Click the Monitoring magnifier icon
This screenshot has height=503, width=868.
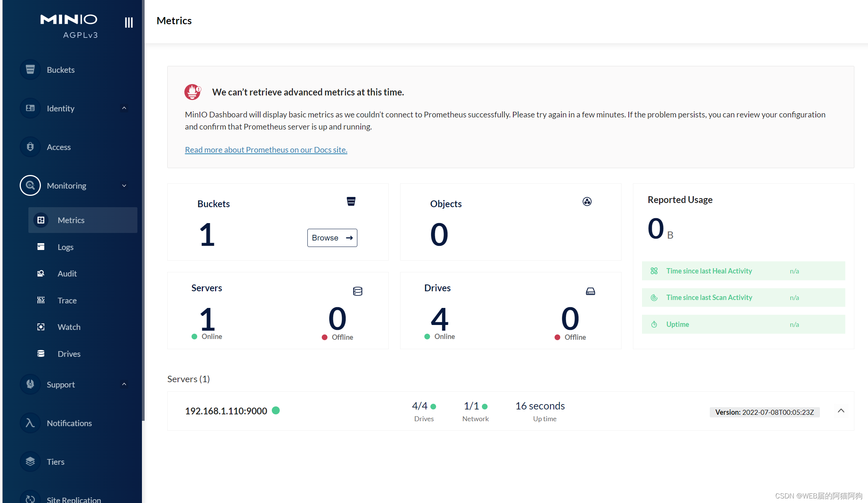(x=30, y=186)
